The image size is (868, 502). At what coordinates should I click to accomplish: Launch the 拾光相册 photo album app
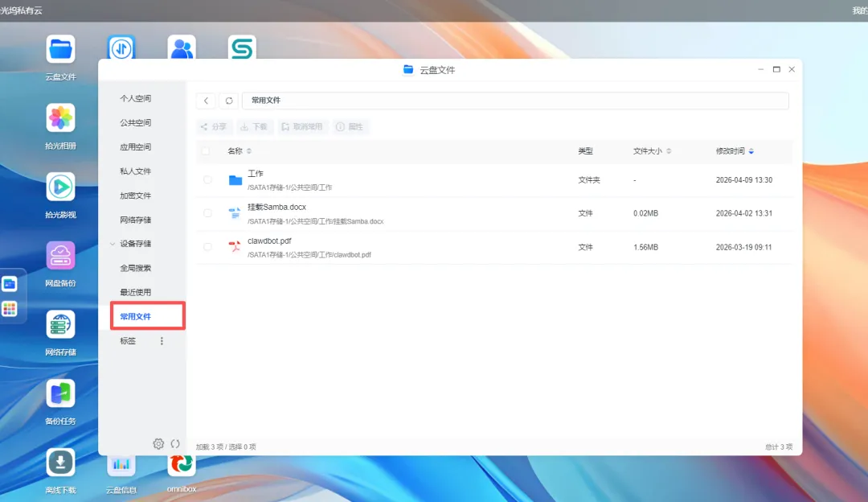(x=60, y=118)
